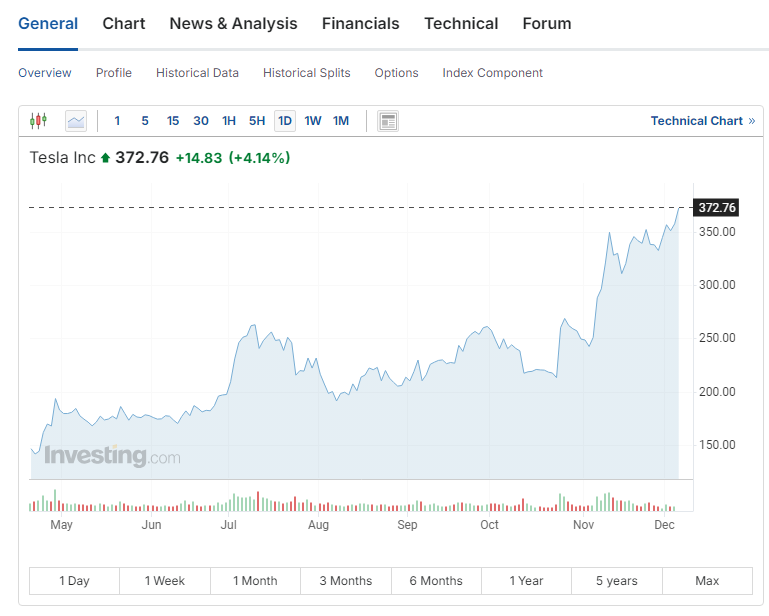Set the 5 minute interval

pos(145,121)
